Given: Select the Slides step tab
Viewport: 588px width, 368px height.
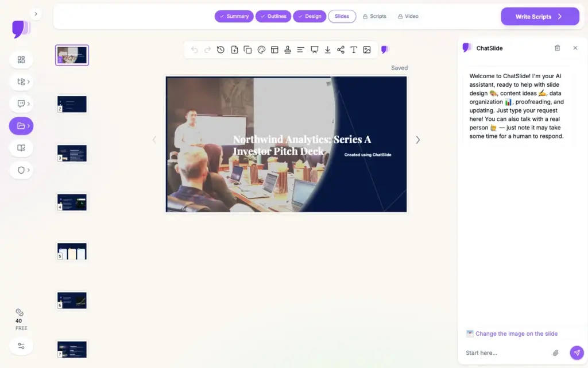Looking at the screenshot, I should [342, 16].
